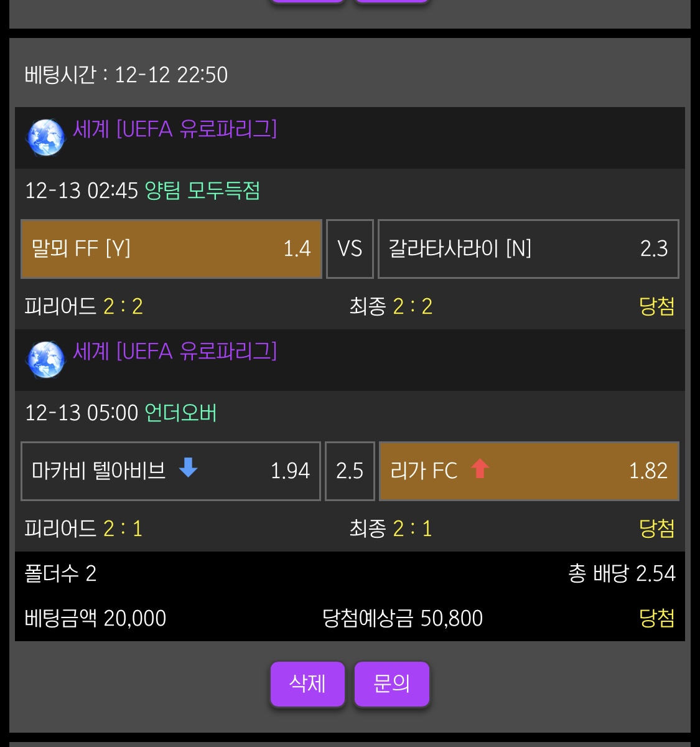This screenshot has height=747, width=700.
Task: Click the globe icon of the second Europa League match
Action: click(x=45, y=359)
